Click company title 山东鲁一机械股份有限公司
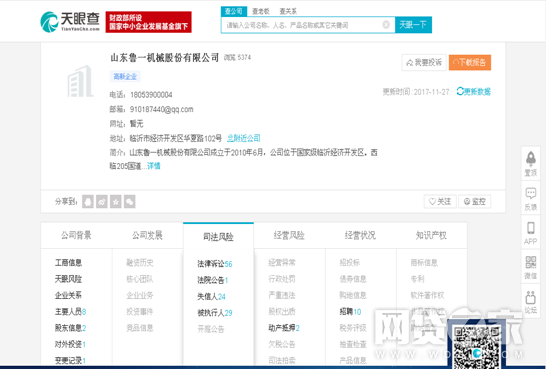 click(x=165, y=57)
